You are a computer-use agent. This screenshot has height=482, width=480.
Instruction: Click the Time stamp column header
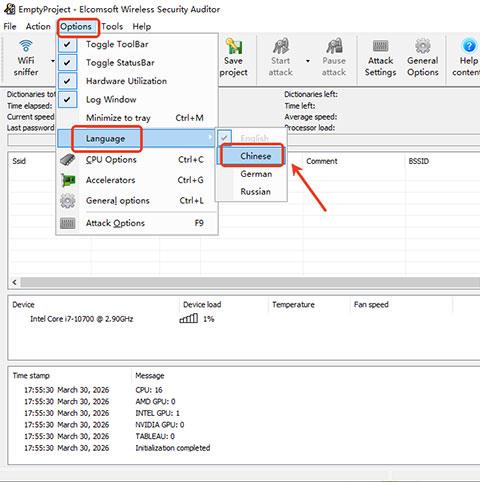pos(31,376)
